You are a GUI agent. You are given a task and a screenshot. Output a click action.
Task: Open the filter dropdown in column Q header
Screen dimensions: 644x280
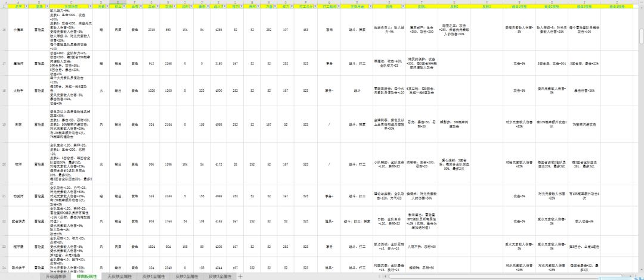pyautogui.click(x=339, y=7)
